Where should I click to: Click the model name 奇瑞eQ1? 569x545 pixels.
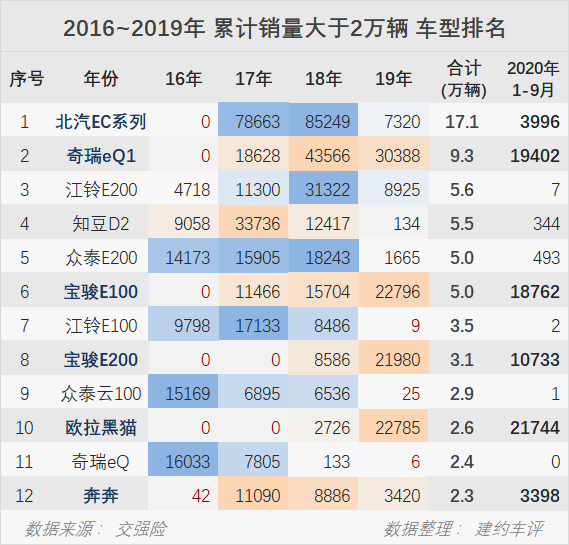click(101, 156)
